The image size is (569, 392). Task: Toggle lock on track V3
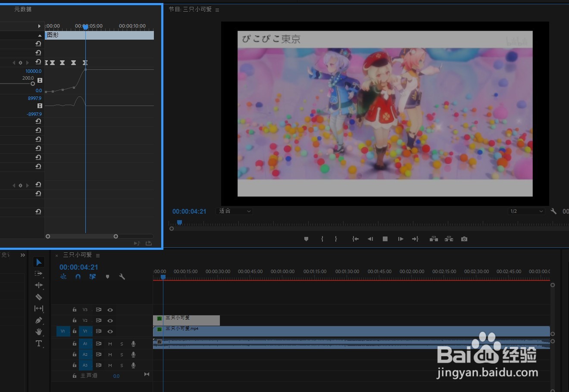(x=75, y=310)
